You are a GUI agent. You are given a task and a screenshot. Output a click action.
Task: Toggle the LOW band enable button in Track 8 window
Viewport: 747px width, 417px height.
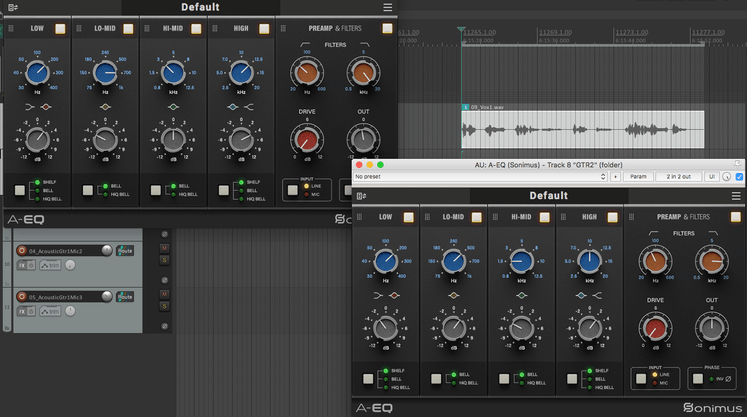point(408,217)
